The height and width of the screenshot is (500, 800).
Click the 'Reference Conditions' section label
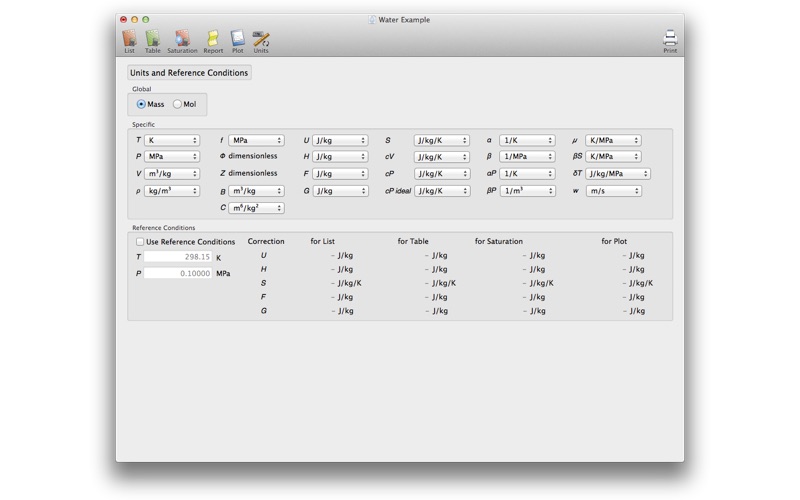pos(163,228)
